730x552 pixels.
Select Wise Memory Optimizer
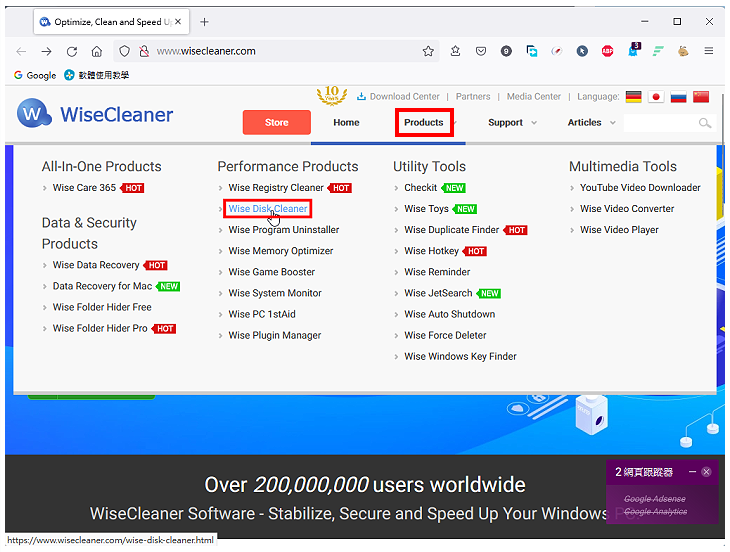[x=281, y=251]
